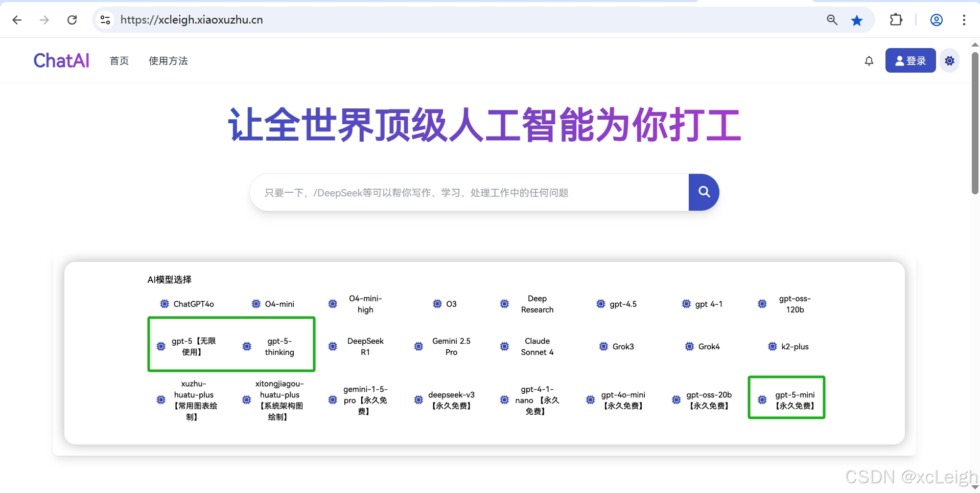Click the Grok4 model label

click(709, 346)
